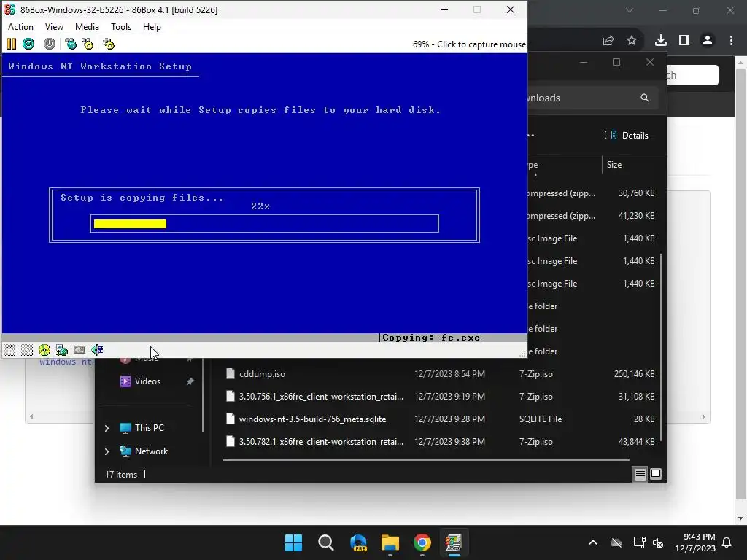
Task: Click the speaker sound icon in 86Box status bar
Action: pos(97,351)
